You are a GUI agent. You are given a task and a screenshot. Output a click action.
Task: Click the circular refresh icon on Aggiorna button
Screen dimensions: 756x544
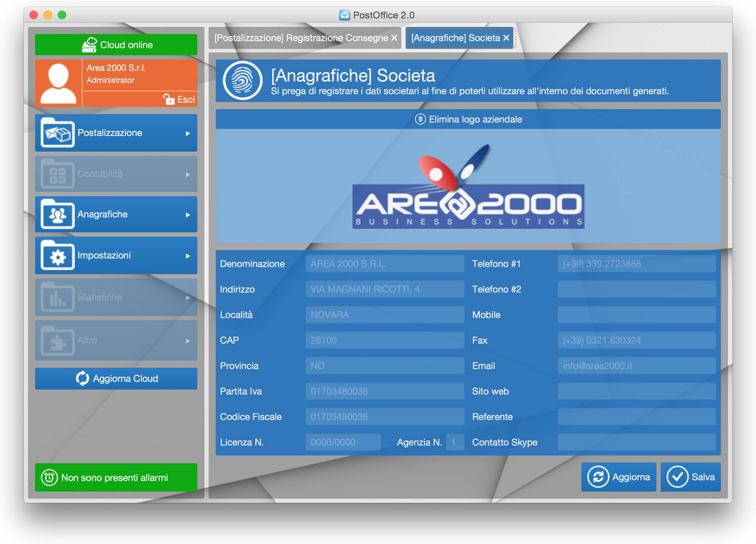598,477
